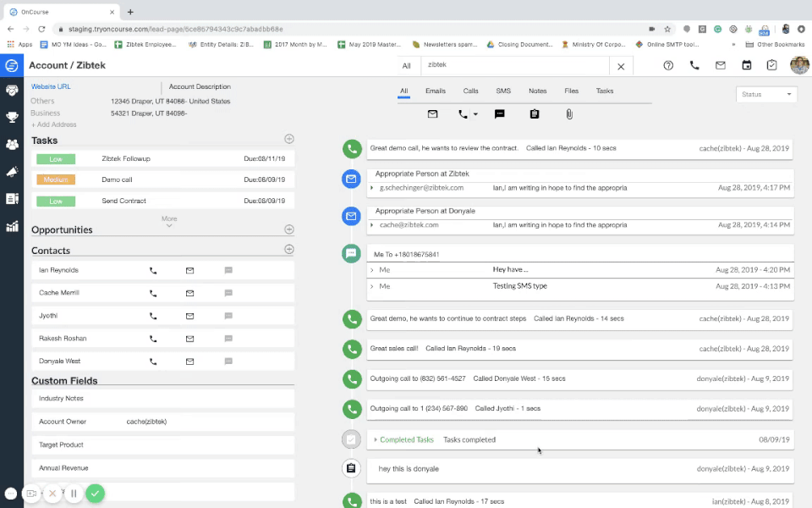This screenshot has width=812, height=508.
Task: Add a new task with plus icon
Action: point(289,139)
